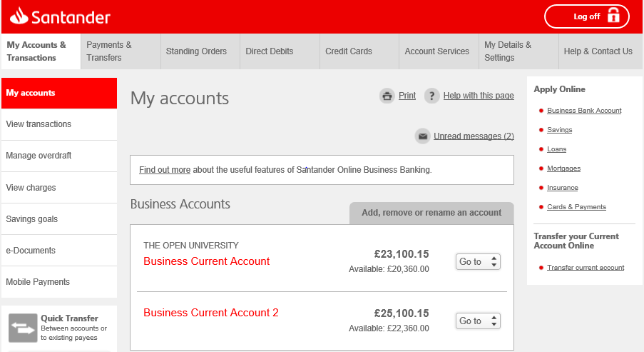Click the envelope unread messages icon

[x=422, y=136]
